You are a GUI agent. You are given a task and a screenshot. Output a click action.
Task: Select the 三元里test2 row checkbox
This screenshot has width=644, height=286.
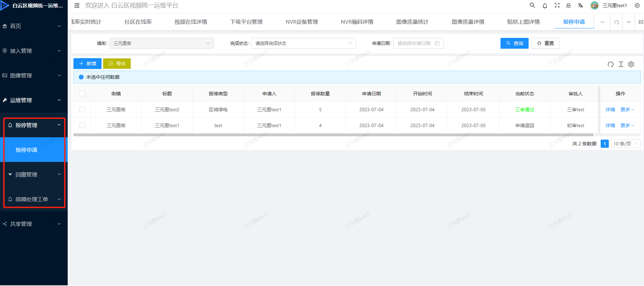click(82, 110)
